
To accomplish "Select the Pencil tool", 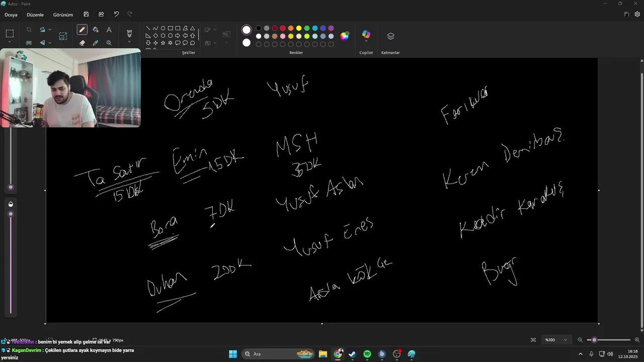I will tap(82, 30).
